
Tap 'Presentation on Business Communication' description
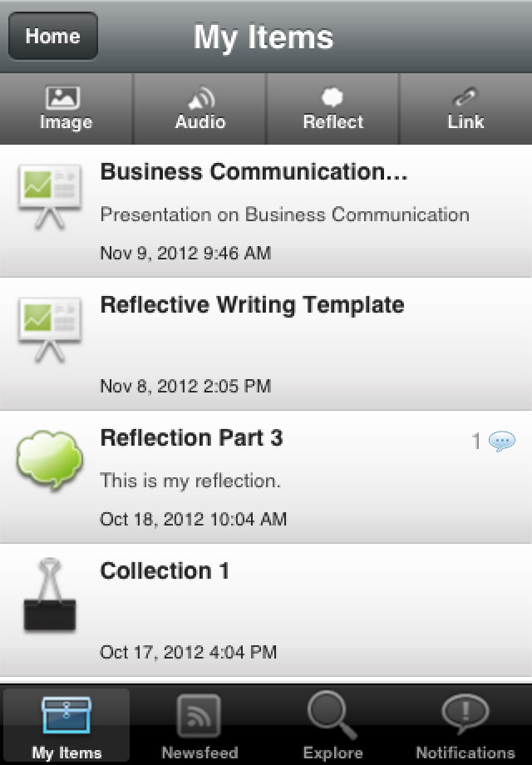point(285,215)
